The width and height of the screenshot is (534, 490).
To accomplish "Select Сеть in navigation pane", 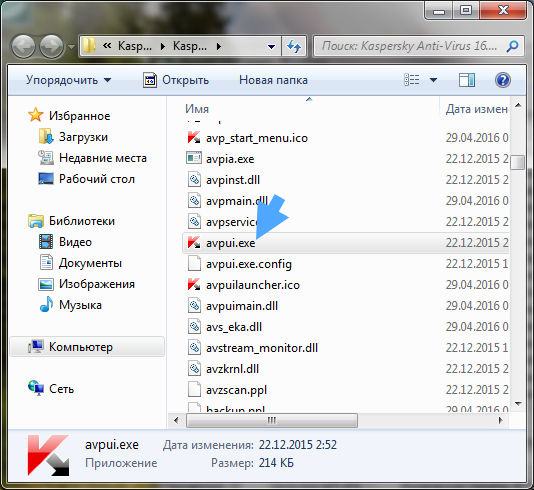I will [x=51, y=389].
